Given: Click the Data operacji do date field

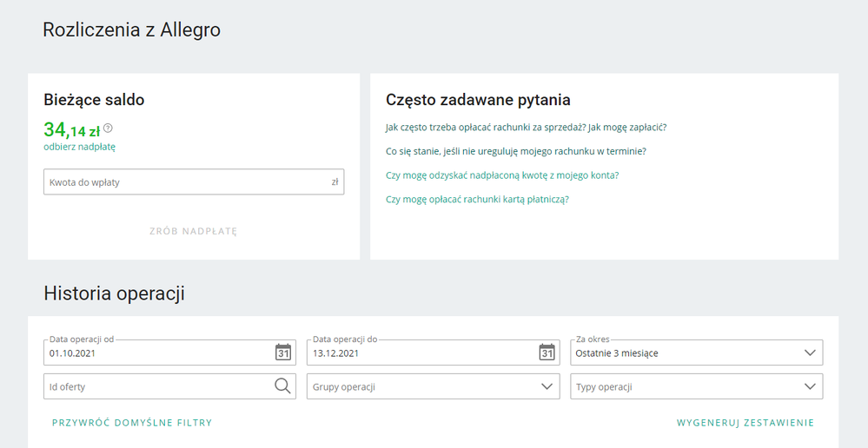Looking at the screenshot, I should 433,352.
